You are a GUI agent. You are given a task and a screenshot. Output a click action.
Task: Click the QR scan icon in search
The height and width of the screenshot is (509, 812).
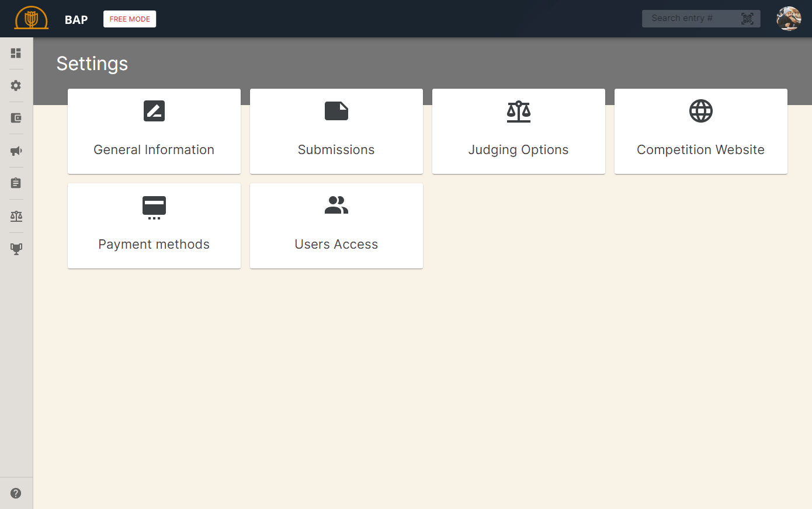pyautogui.click(x=747, y=19)
